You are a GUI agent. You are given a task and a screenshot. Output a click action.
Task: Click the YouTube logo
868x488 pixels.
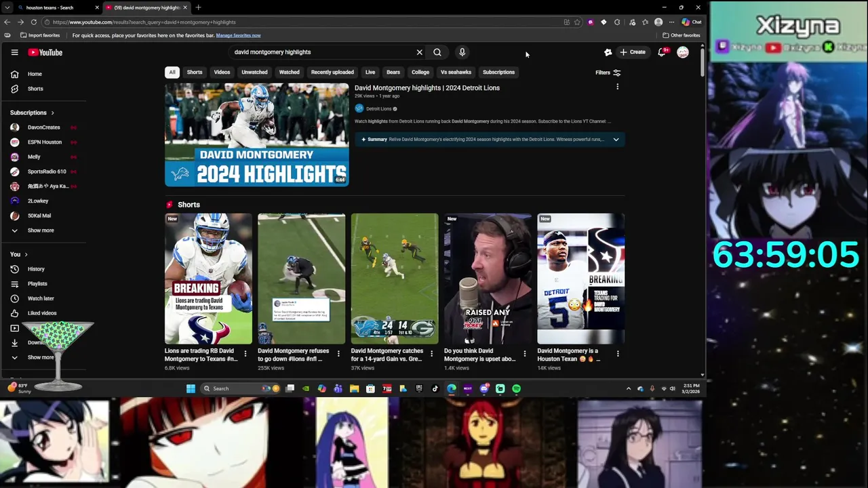tap(45, 52)
